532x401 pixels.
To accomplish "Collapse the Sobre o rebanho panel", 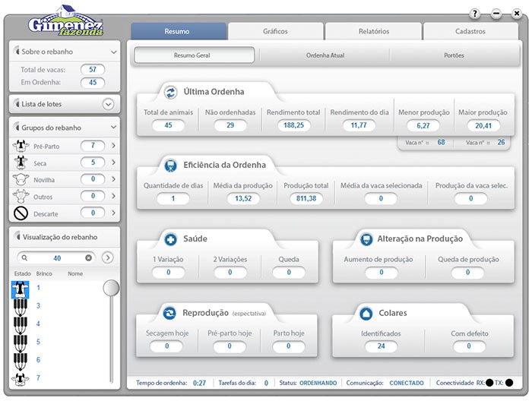I will pyautogui.click(x=114, y=52).
